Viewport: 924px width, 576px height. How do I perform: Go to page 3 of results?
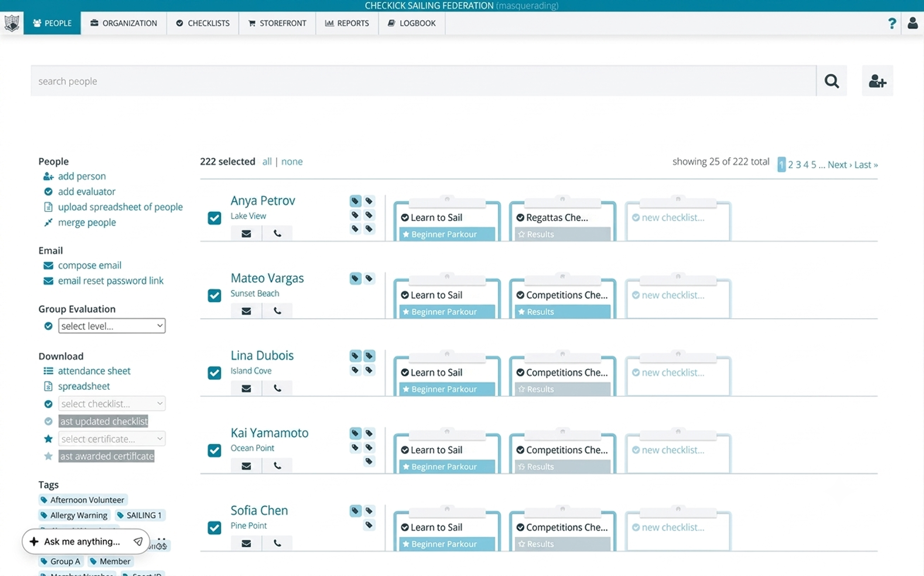coord(798,165)
